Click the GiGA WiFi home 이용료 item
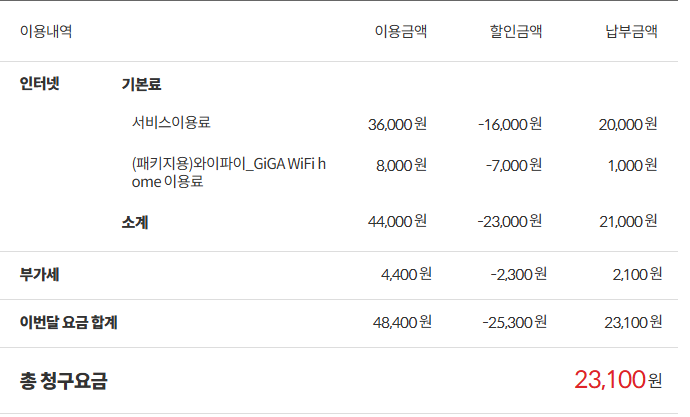 (x=228, y=172)
